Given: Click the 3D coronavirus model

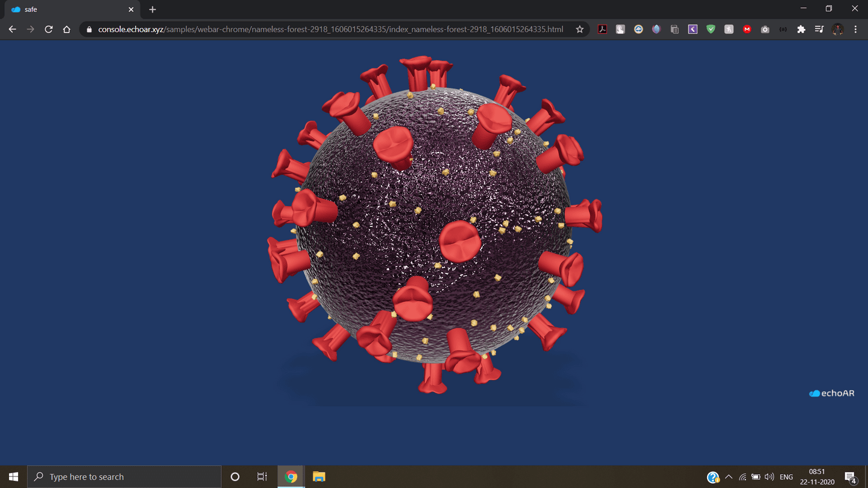Looking at the screenshot, I should pyautogui.click(x=435, y=226).
